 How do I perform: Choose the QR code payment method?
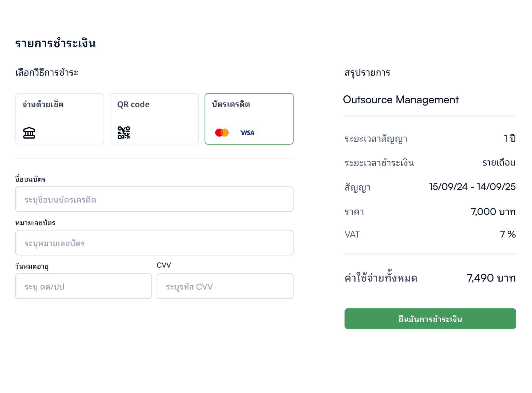pos(154,119)
